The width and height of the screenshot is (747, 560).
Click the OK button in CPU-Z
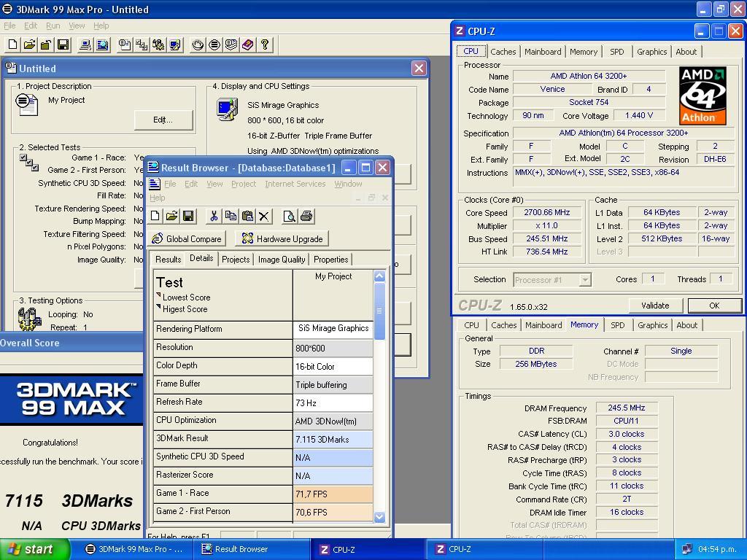714,306
